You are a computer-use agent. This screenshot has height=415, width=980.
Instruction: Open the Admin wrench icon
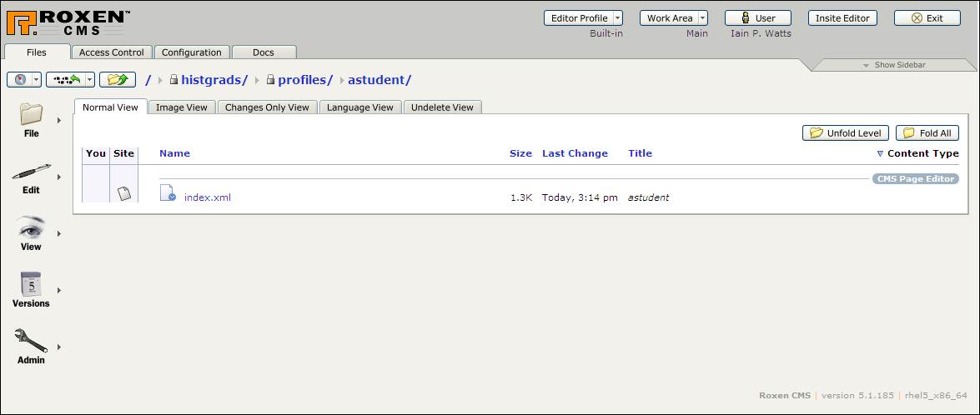tap(31, 340)
